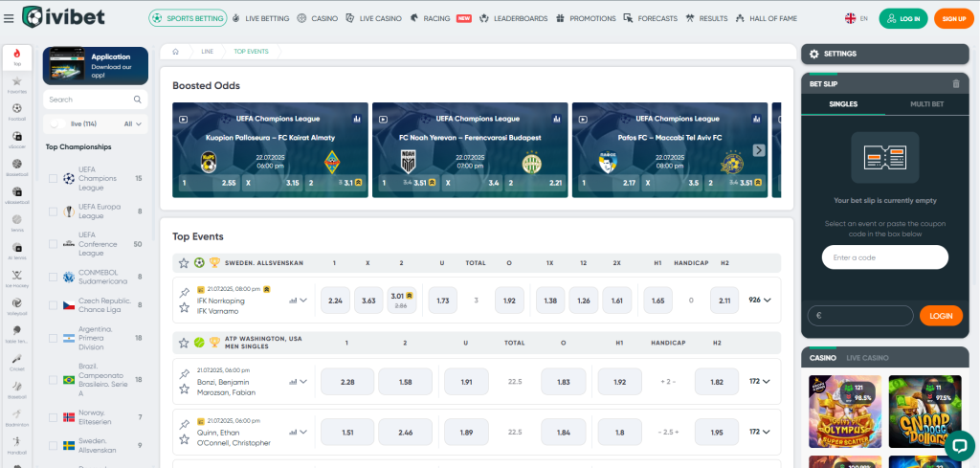This screenshot has height=468, width=980.
Task: Open the hamburger menu beside the ivibet logo
Action: tap(8, 19)
